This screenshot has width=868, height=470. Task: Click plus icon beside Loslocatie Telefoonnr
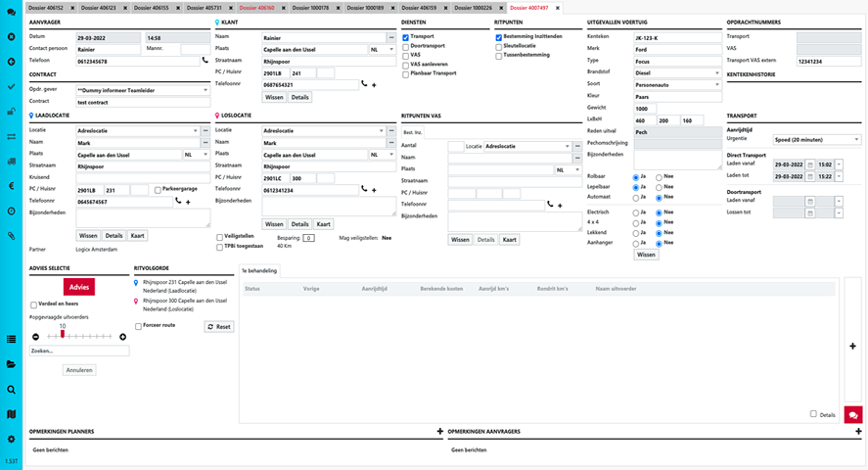click(374, 190)
